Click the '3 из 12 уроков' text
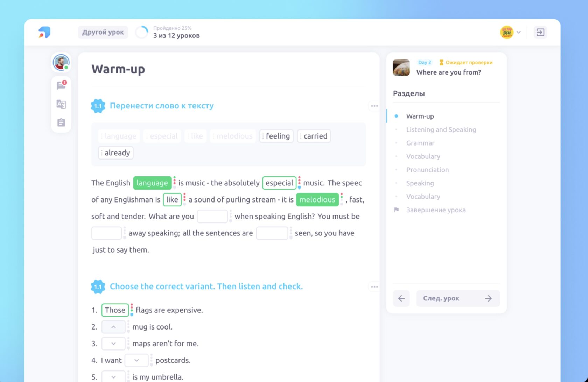This screenshot has width=588, height=382. point(176,35)
